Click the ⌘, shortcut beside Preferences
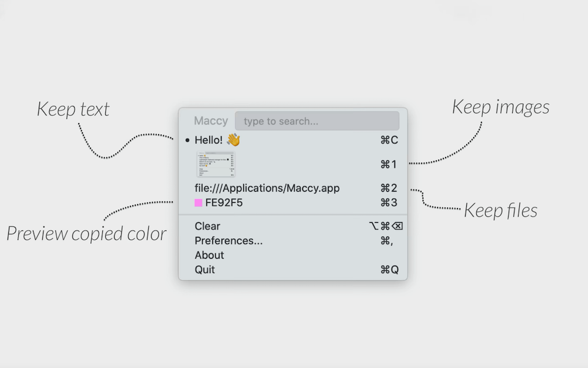The height and width of the screenshot is (368, 588). coord(386,240)
